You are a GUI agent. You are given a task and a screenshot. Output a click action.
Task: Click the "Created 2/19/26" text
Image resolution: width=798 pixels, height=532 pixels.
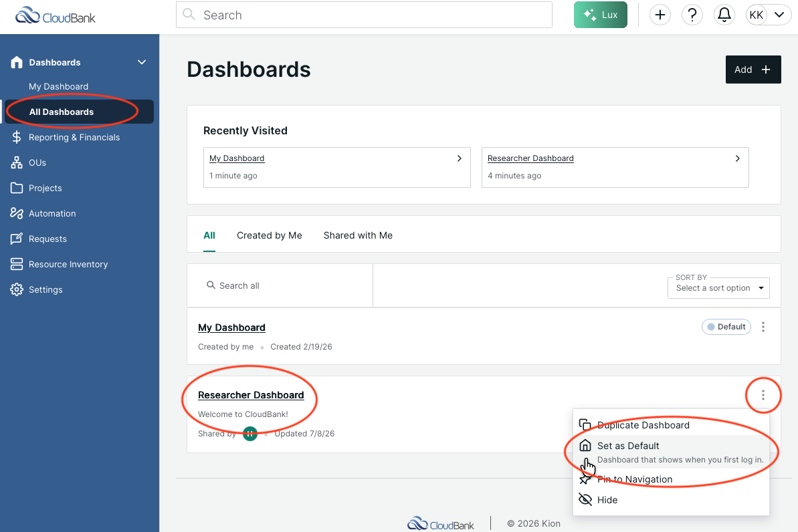click(301, 346)
